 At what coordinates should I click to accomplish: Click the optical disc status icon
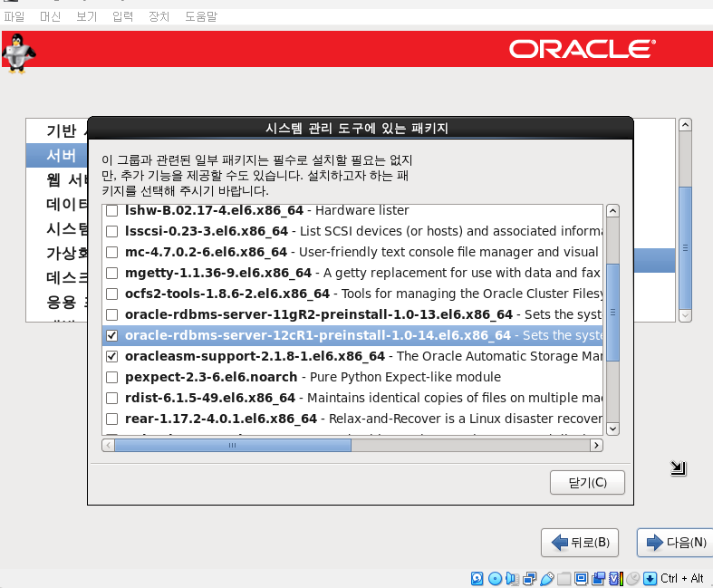tap(495, 578)
